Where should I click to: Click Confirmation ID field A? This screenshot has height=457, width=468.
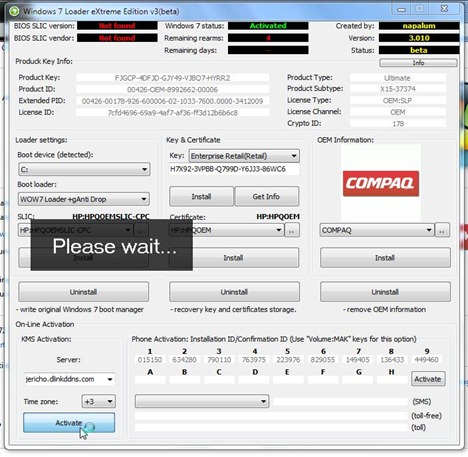[150, 379]
